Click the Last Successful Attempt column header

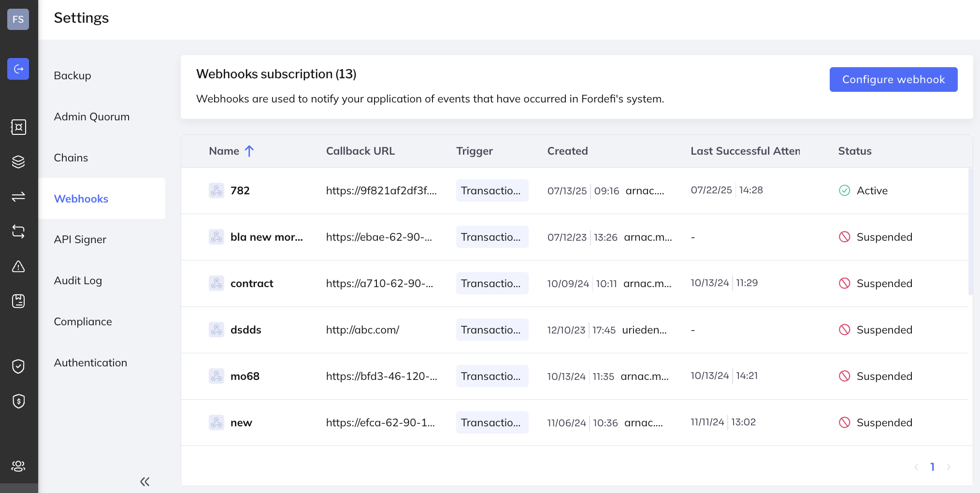tap(745, 151)
